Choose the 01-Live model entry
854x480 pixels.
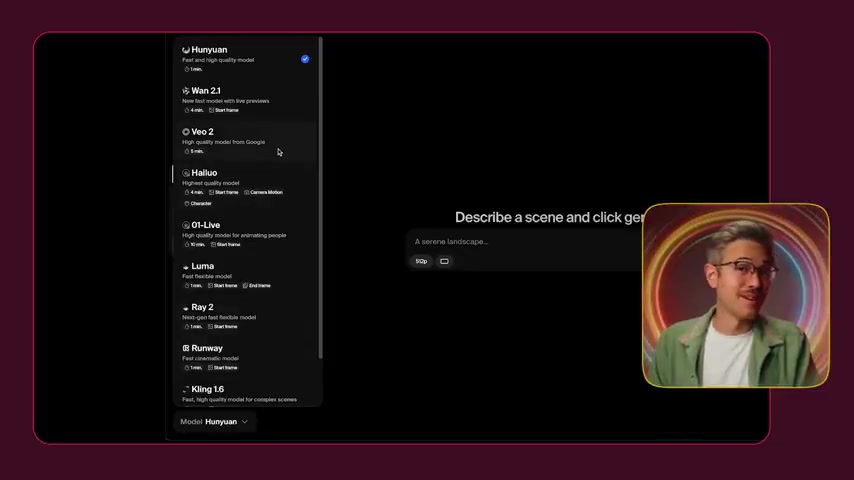click(246, 234)
